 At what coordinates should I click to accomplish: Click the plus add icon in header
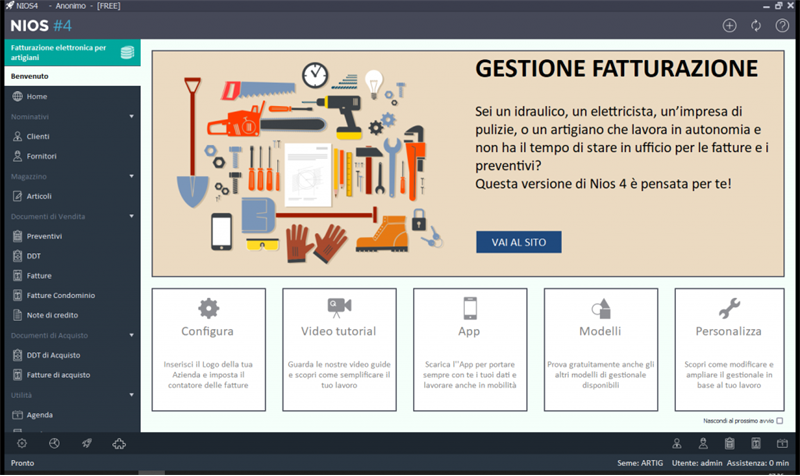click(x=730, y=26)
